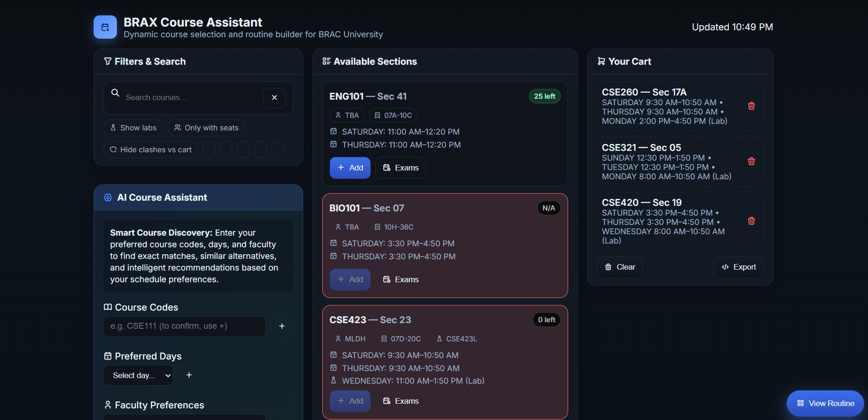
Task: Enable Only with seats filter
Action: pos(206,128)
